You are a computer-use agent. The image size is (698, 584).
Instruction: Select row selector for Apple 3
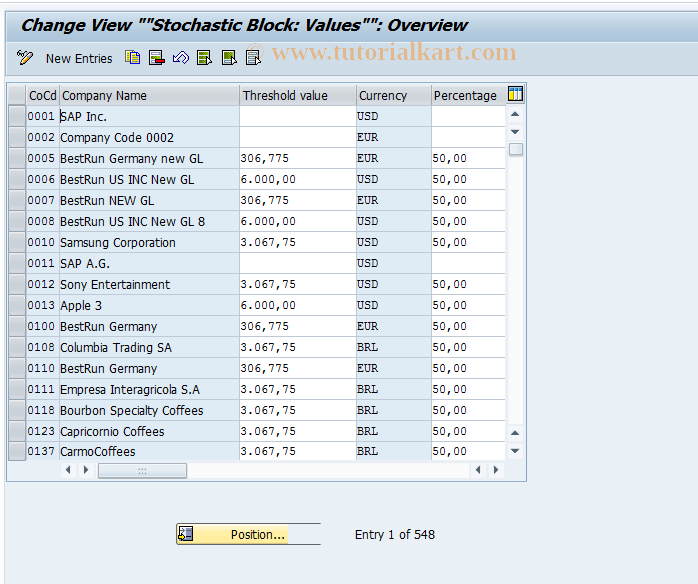pyautogui.click(x=17, y=305)
